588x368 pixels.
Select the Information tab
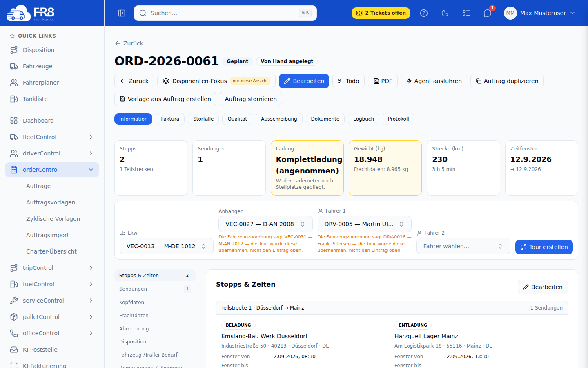click(133, 119)
